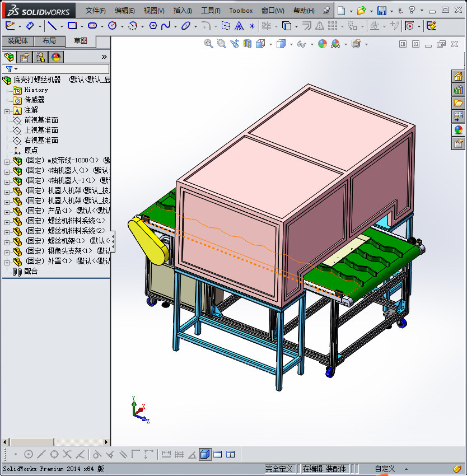Screen dimensions: 467x476
Task: Click the 自定义 status bar entry
Action: pos(385,469)
